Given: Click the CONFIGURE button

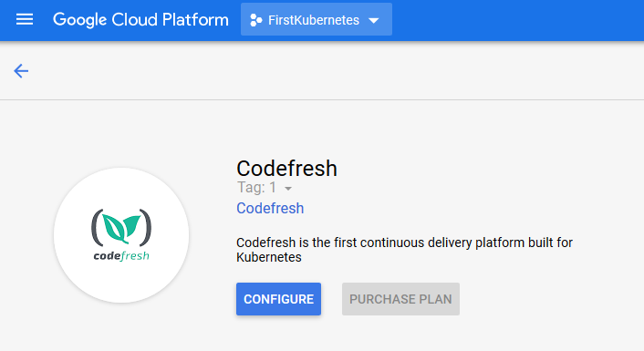Looking at the screenshot, I should tap(278, 299).
